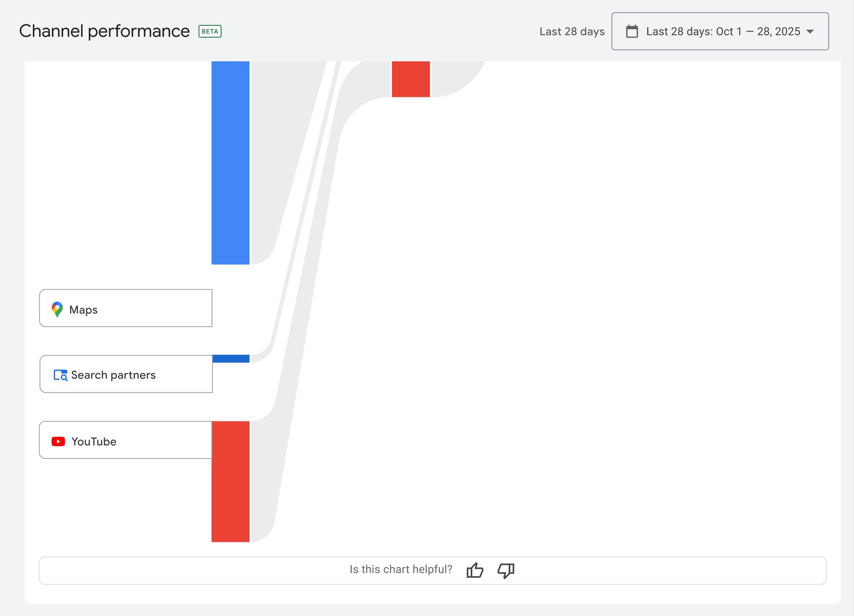The height and width of the screenshot is (616, 854).
Task: Click the calendar icon in the date selector
Action: (x=632, y=31)
